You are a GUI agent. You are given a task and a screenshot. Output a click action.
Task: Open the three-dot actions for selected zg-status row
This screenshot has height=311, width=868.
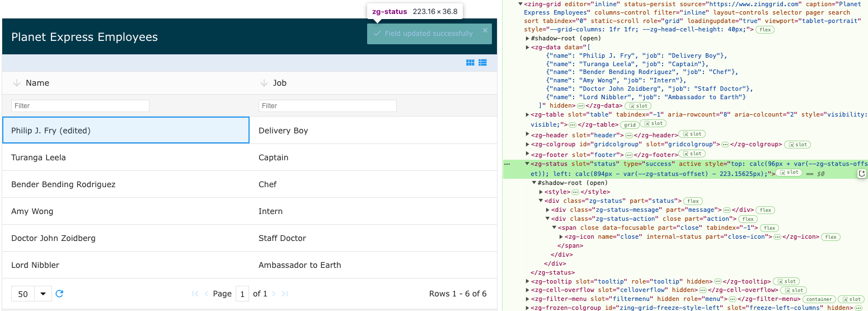pyautogui.click(x=507, y=164)
